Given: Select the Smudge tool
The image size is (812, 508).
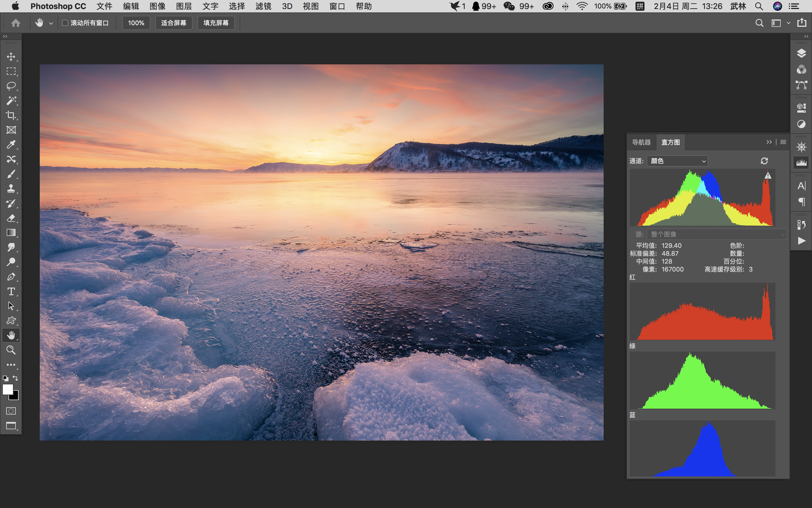Looking at the screenshot, I should 11,247.
